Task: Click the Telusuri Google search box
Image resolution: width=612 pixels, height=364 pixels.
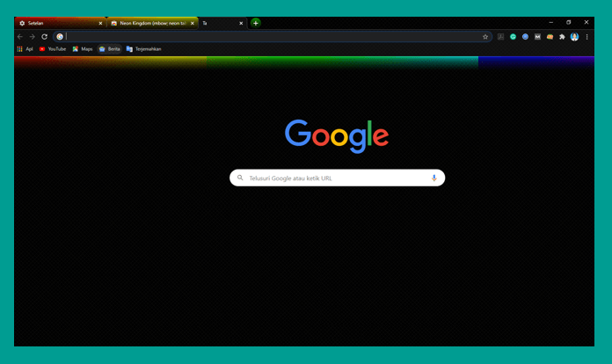Action: point(338,178)
